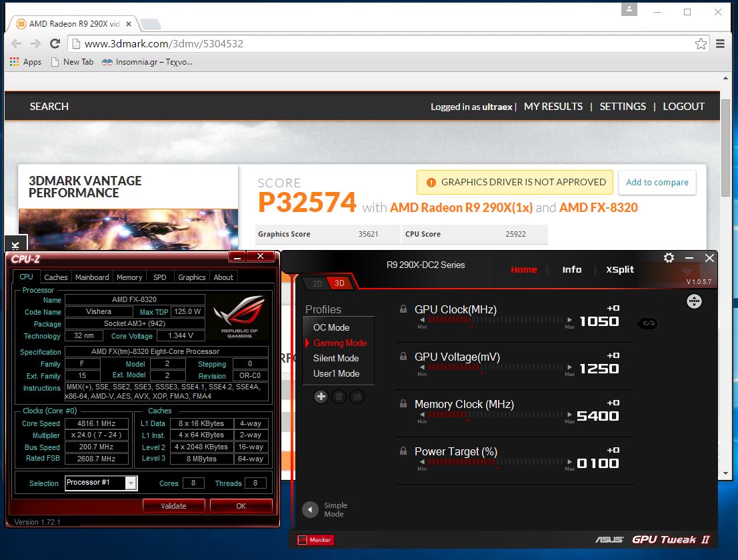Switch to Caches tab in CPU-Z
Viewport: 738px width, 560px height.
point(56,277)
